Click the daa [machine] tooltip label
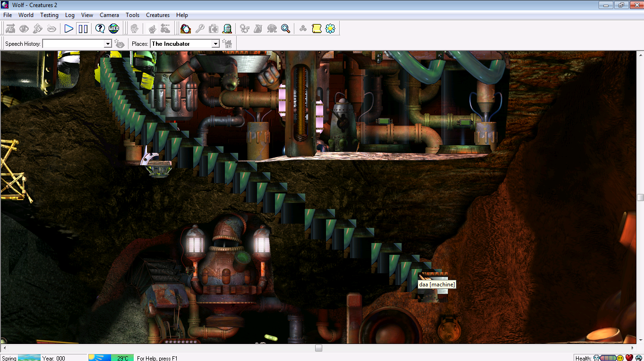Image resolution: width=644 pixels, height=361 pixels. click(436, 284)
